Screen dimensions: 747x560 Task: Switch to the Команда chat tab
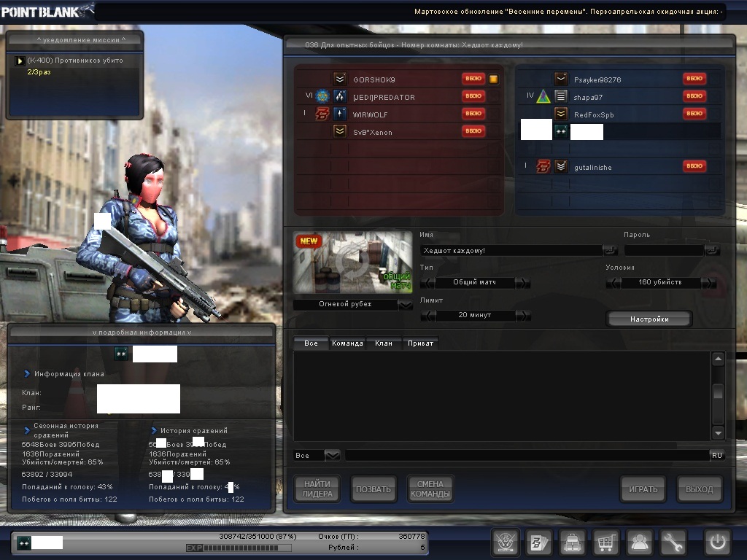347,343
